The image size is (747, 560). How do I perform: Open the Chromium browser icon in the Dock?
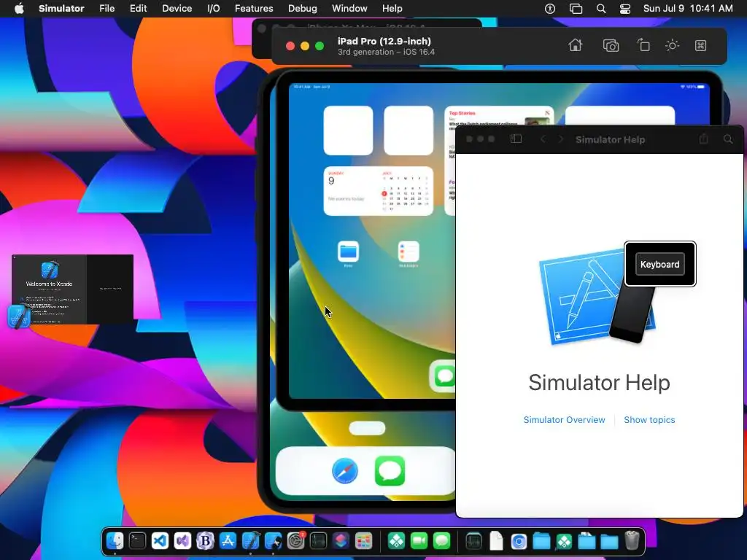coord(519,541)
